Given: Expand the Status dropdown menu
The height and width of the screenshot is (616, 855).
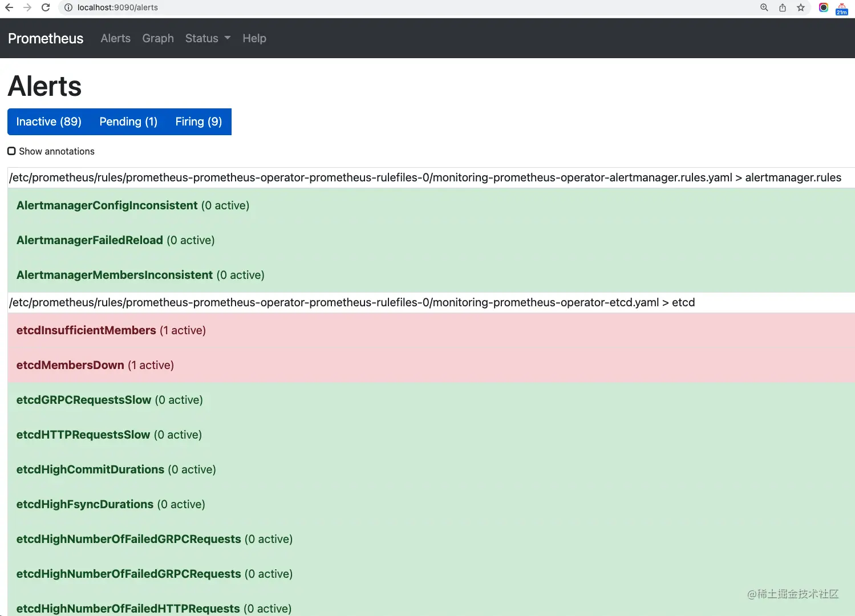Looking at the screenshot, I should [208, 38].
